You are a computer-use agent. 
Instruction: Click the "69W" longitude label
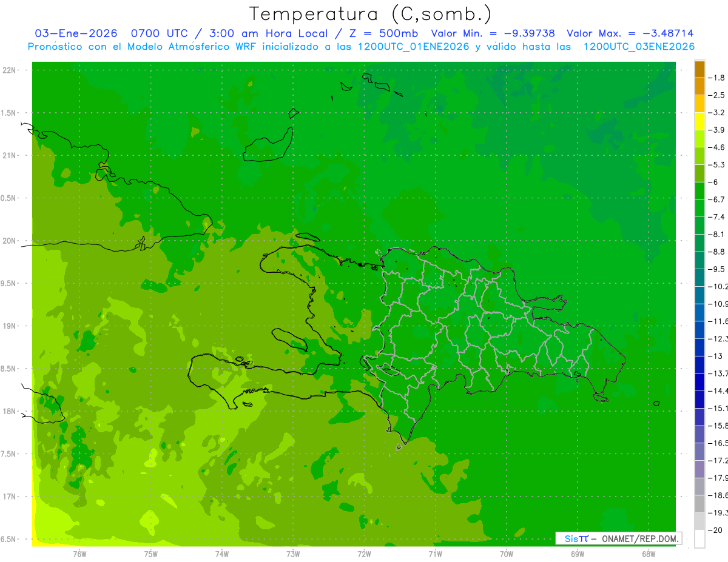coord(578,554)
